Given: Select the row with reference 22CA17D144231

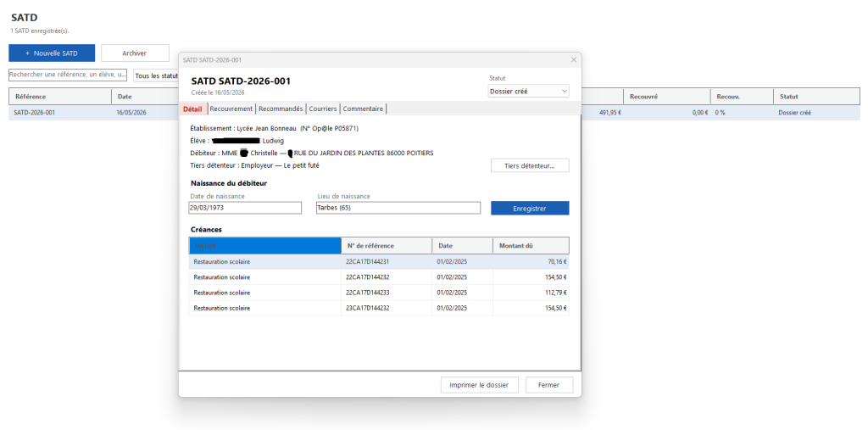Looking at the screenshot, I should click(x=379, y=261).
